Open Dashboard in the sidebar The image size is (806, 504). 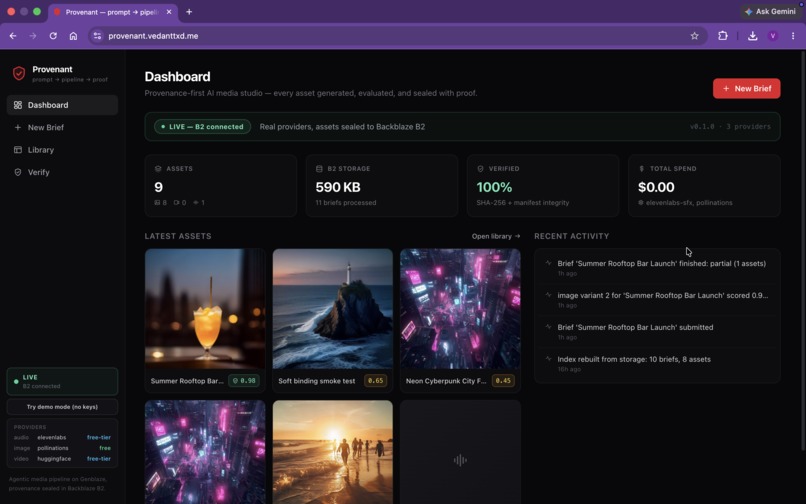62,105
